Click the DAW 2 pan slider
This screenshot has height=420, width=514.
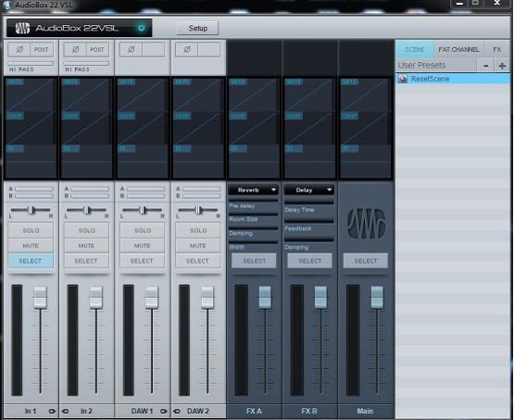pyautogui.click(x=198, y=210)
